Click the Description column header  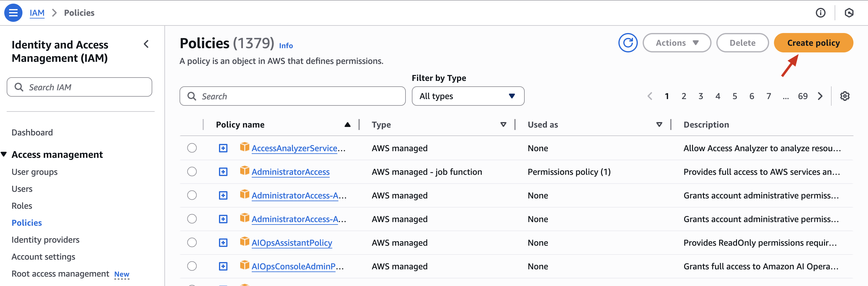click(x=706, y=125)
